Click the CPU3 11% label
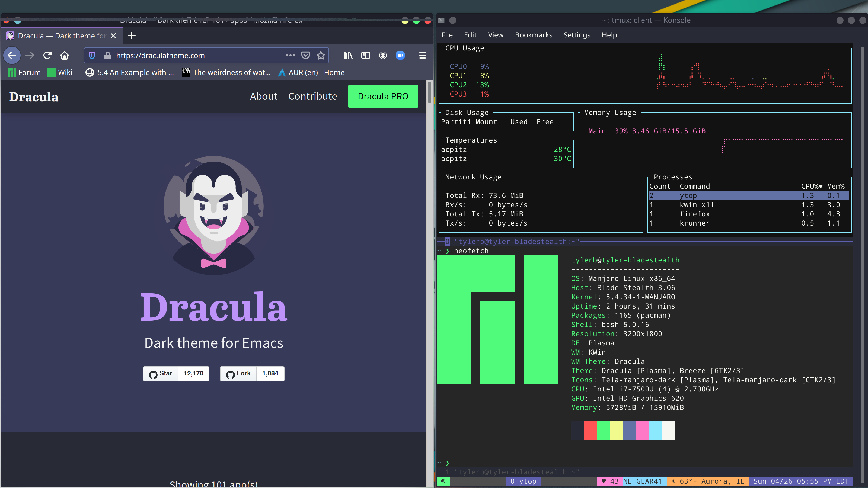This screenshot has width=868, height=488. [469, 94]
